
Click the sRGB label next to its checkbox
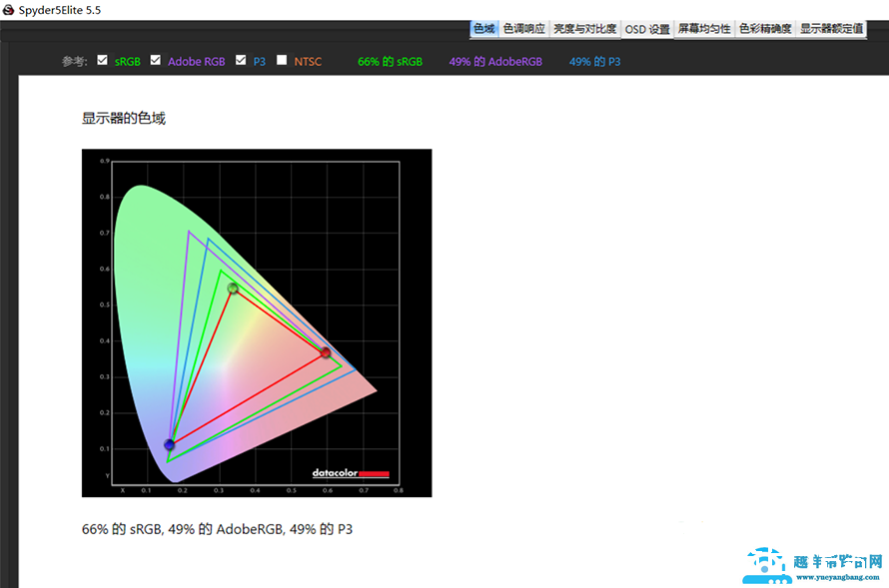pos(128,62)
